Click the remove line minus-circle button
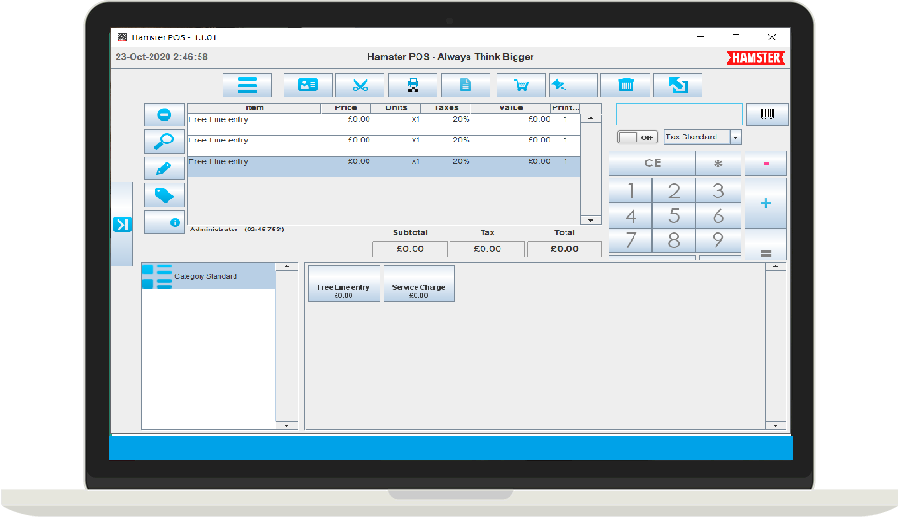This screenshot has width=898, height=517. (164, 115)
